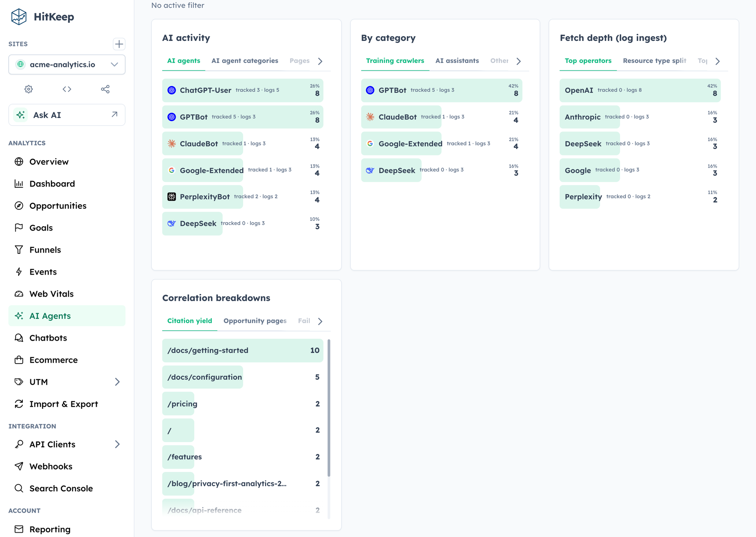Expand the API Clients submenu chevron
This screenshot has height=537, width=756.
tap(117, 444)
